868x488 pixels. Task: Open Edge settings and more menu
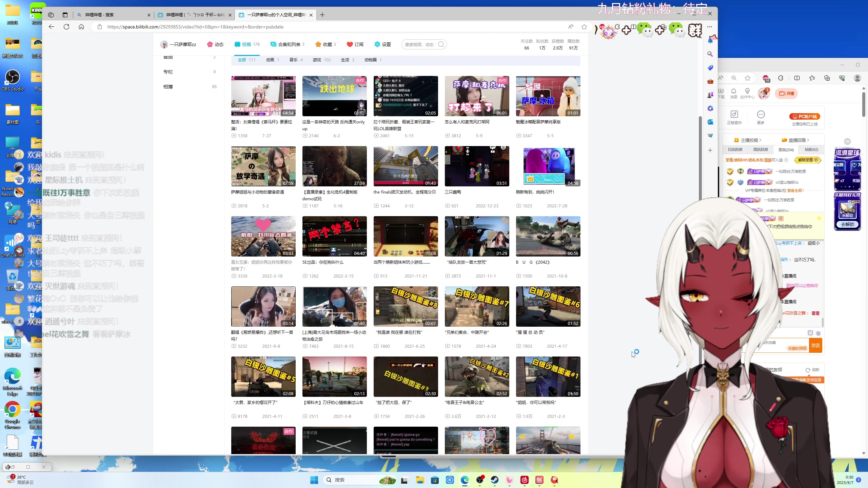710,27
